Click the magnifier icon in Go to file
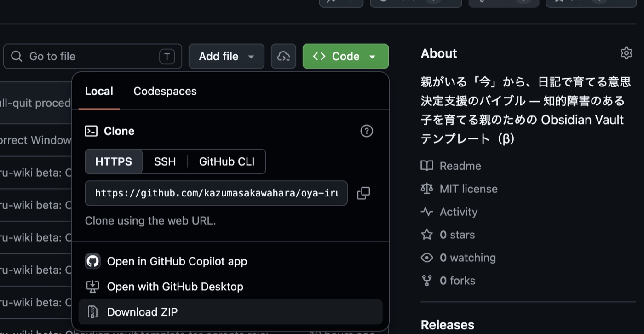Screen dimensions: 644x334 pyautogui.click(x=17, y=56)
